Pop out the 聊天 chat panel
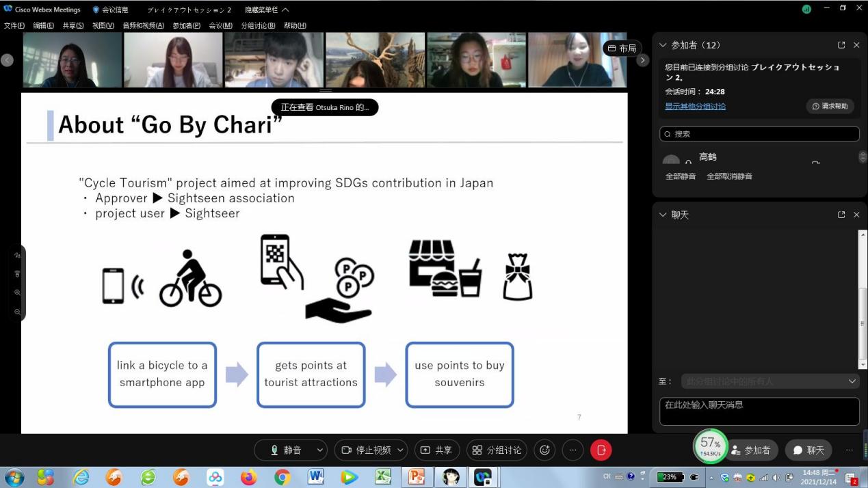Screen dimensions: 868x488 coord(841,215)
